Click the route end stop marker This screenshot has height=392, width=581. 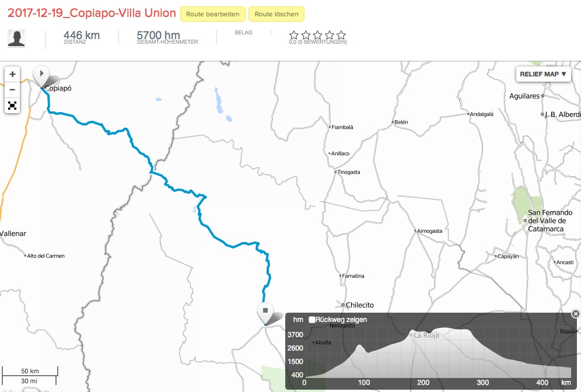(265, 311)
